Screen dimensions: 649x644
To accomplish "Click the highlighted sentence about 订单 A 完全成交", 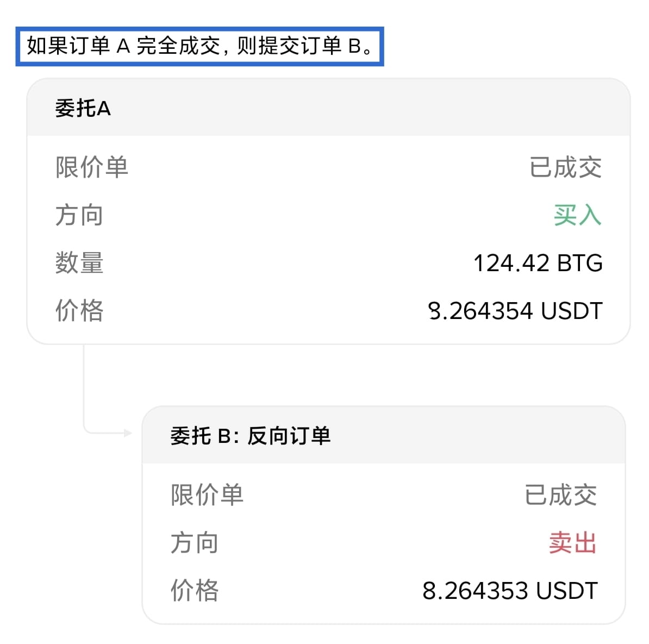I will pos(199,46).
